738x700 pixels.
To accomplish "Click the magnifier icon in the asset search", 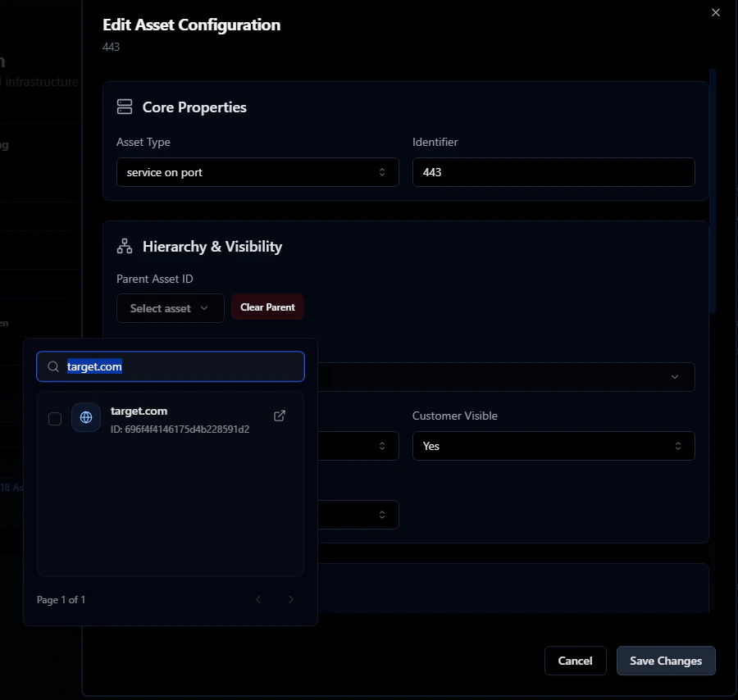I will [x=52, y=366].
